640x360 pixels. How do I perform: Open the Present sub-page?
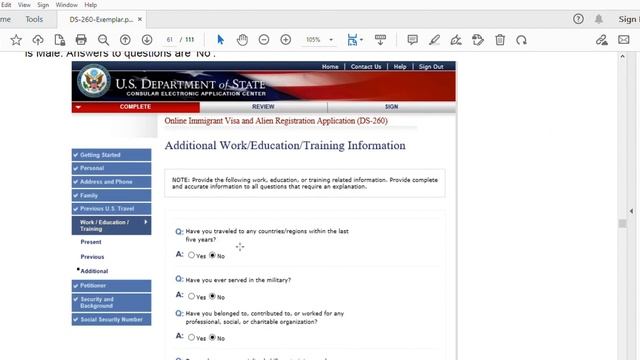click(91, 242)
